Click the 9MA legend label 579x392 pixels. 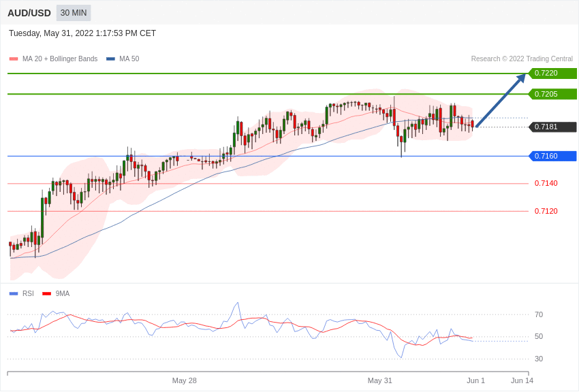63,293
